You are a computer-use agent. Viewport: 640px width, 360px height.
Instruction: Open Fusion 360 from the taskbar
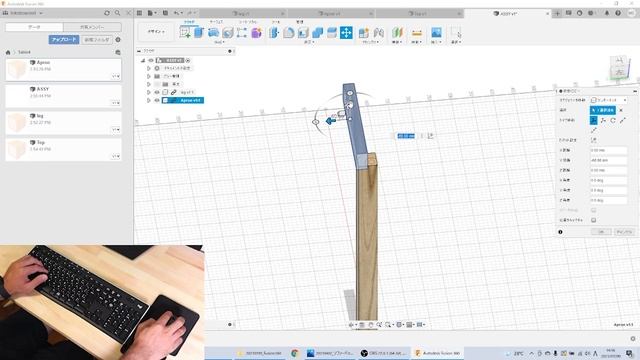click(437, 353)
